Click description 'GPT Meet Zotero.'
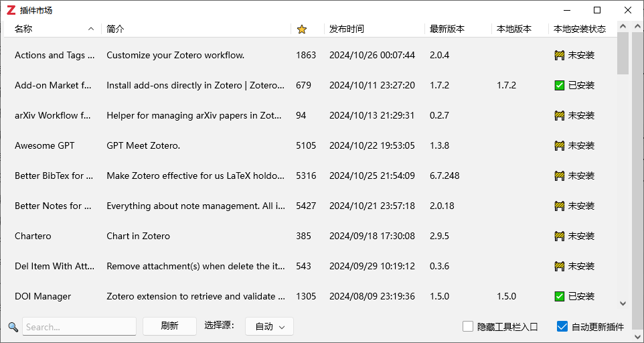 [143, 146]
